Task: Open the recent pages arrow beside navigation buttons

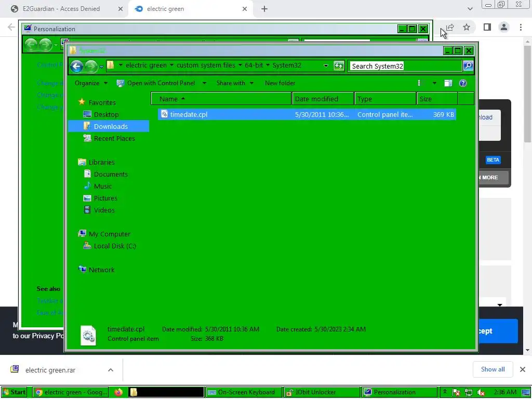Action: click(101, 66)
